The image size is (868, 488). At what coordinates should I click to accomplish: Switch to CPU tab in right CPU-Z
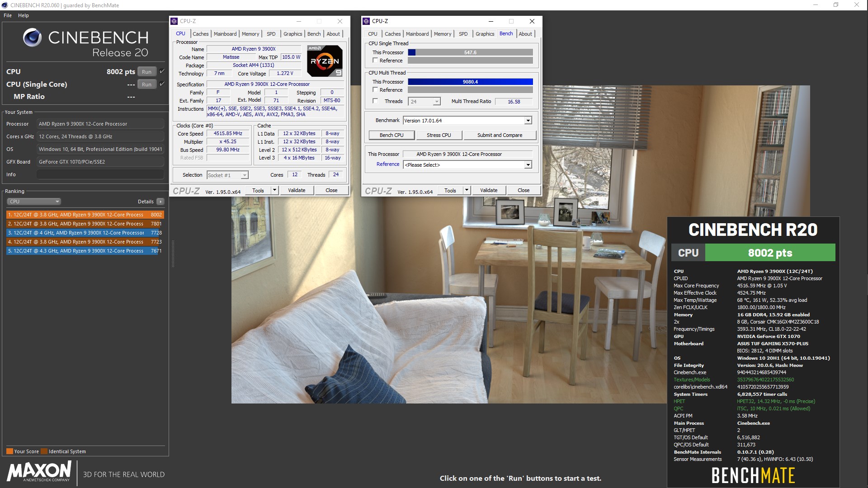click(x=373, y=34)
